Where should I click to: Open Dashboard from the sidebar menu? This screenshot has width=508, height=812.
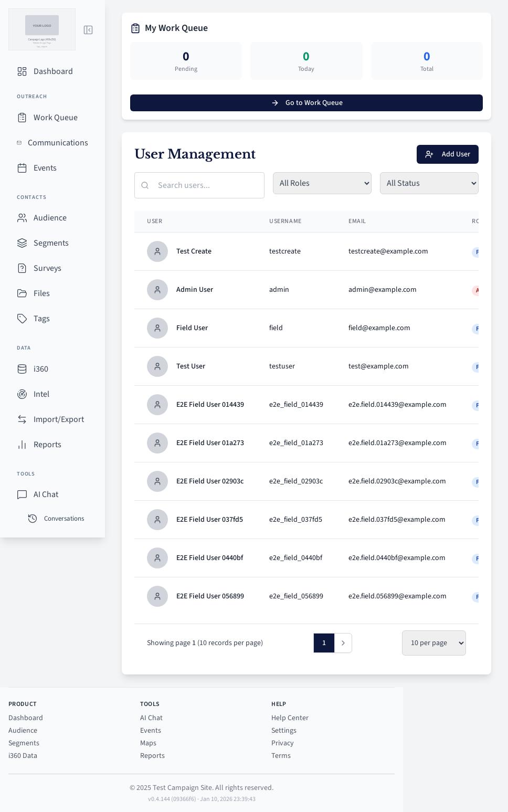(x=52, y=71)
